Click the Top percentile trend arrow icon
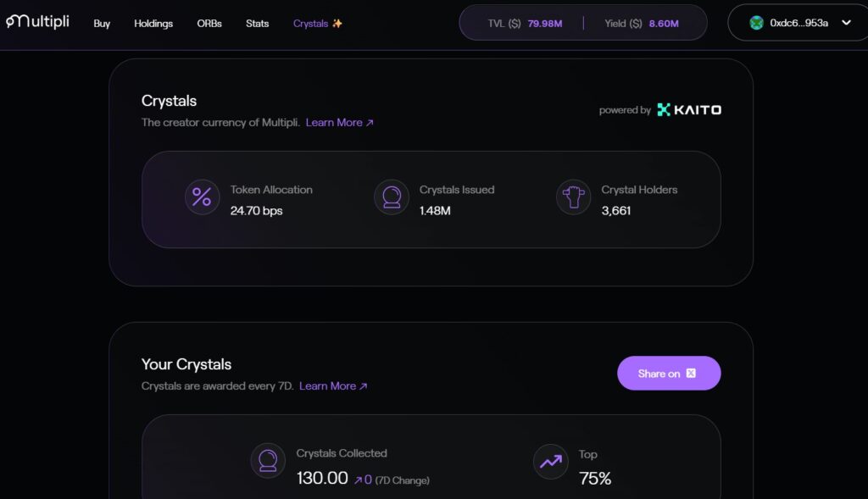This screenshot has height=499, width=868. click(x=551, y=461)
